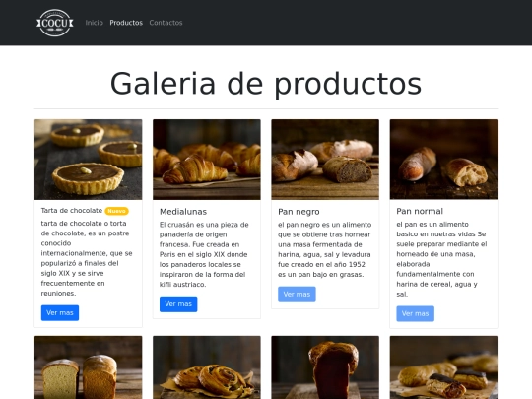Click Ver mas under Pan normal
The image size is (532, 399).
pos(416,314)
